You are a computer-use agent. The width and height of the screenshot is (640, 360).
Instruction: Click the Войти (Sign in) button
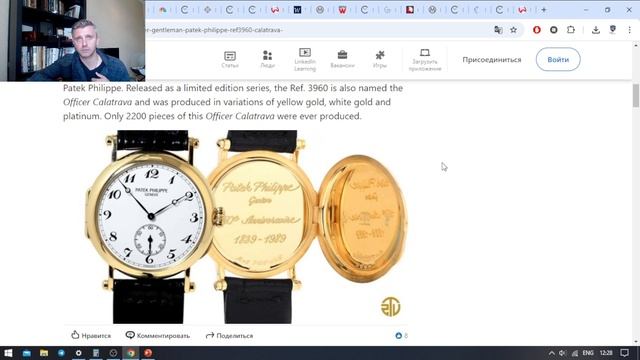[x=558, y=60]
